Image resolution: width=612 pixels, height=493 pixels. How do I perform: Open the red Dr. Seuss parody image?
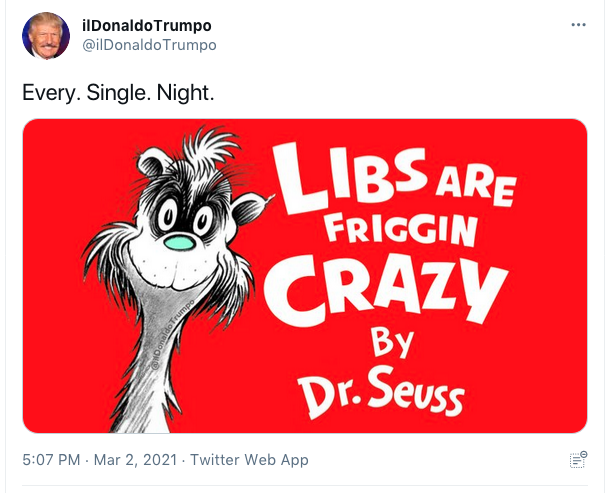304,275
